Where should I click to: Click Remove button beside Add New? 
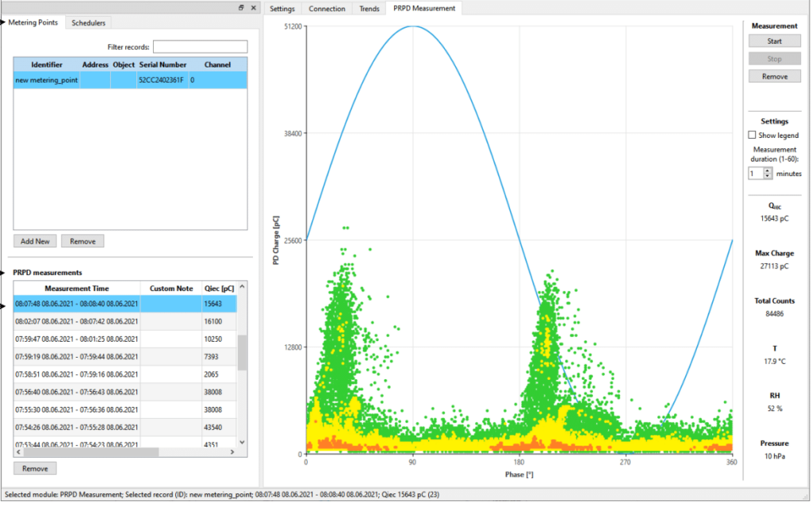click(x=82, y=241)
